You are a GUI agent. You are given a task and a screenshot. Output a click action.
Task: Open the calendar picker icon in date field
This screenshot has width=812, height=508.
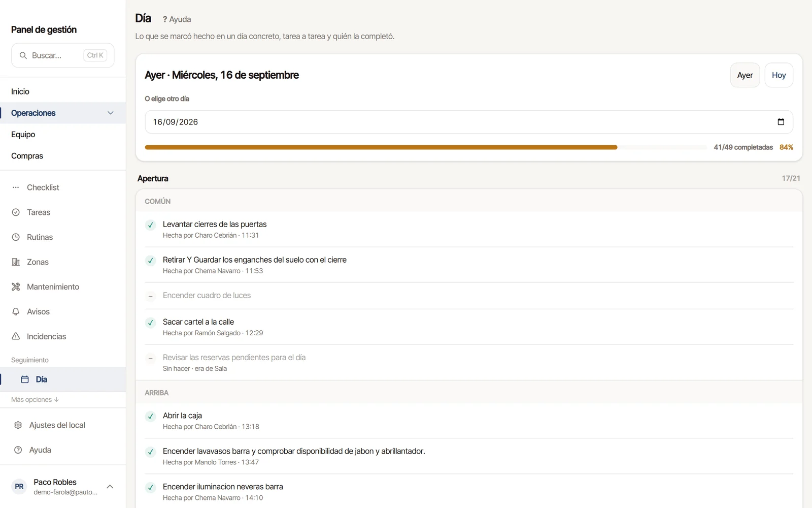pyautogui.click(x=781, y=122)
